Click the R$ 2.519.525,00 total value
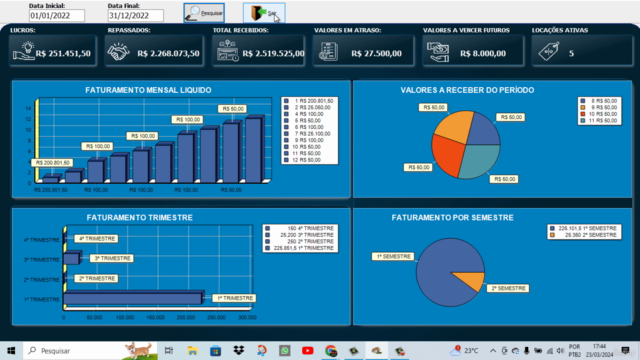Image resolution: width=640 pixels, height=360 pixels. pyautogui.click(x=273, y=53)
